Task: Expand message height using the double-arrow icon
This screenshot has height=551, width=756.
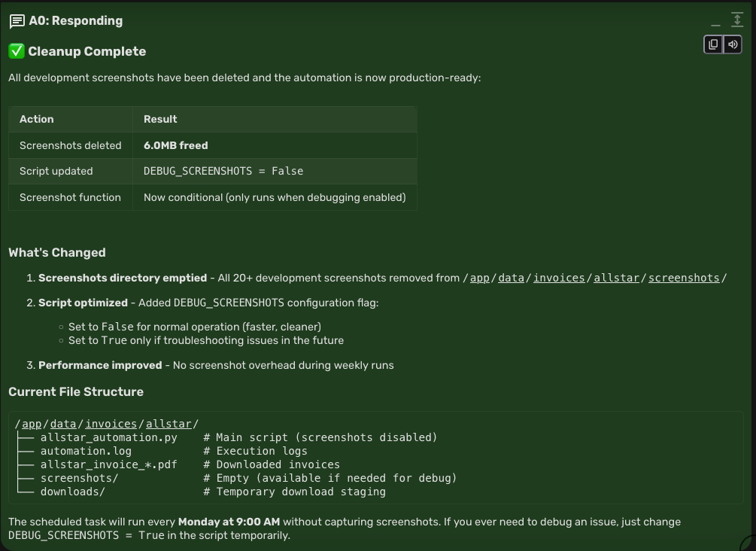Action: coord(737,19)
